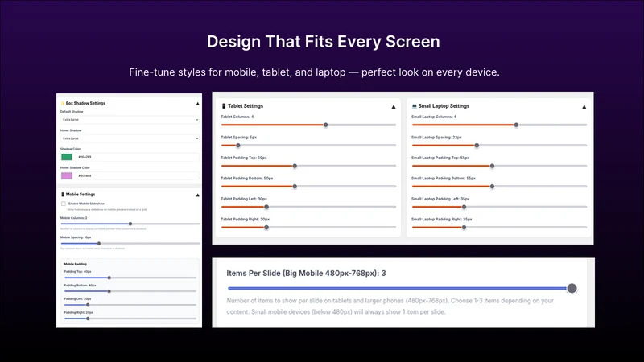
Task: Collapse the Mobile Settings panel arrow
Action: (x=197, y=195)
